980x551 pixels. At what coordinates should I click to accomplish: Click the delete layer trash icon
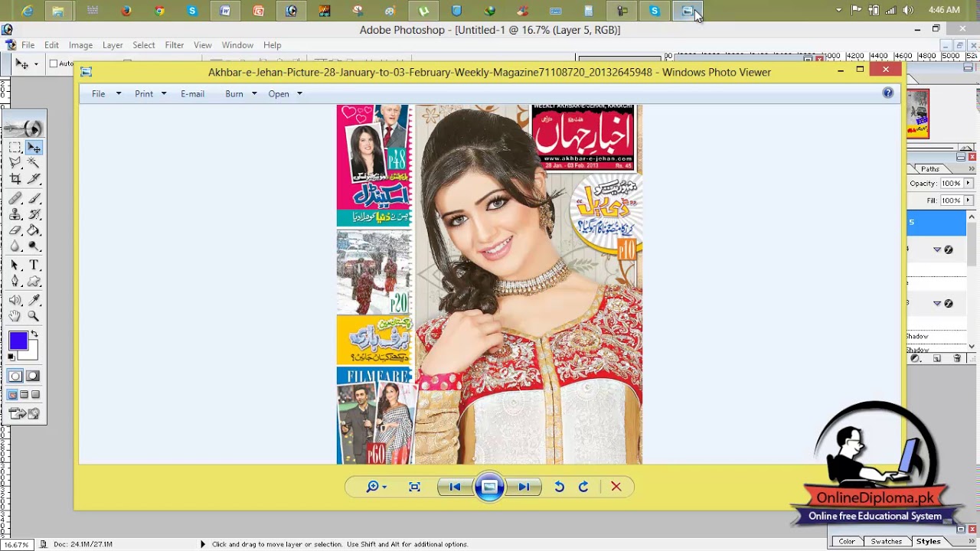pos(957,358)
